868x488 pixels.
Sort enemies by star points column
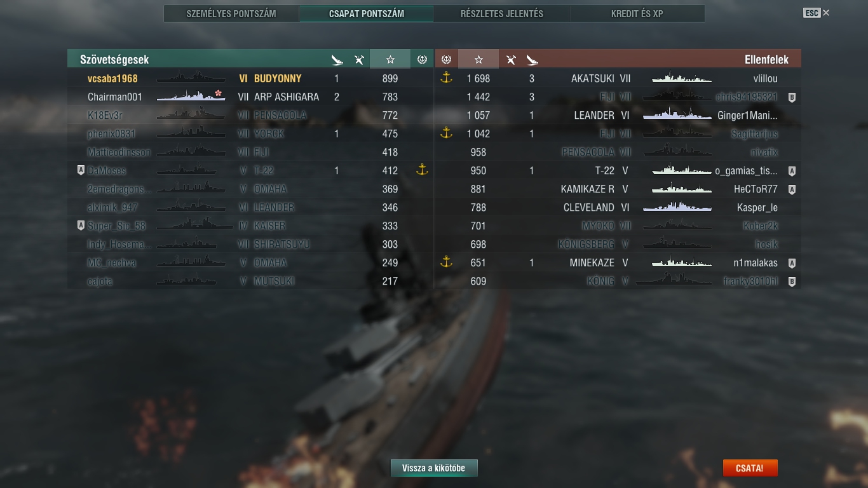pyautogui.click(x=478, y=59)
